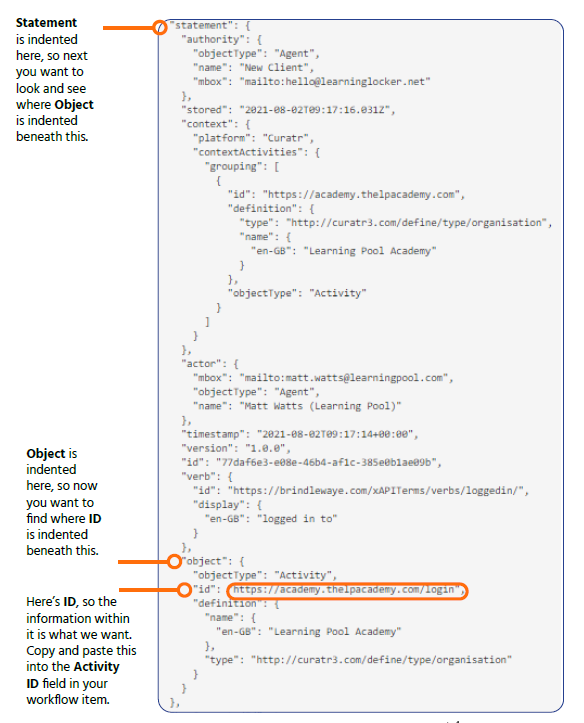The height and width of the screenshot is (723, 584).
Task: Click the matt.watts@learningpool.com mailto value
Action: tap(343, 378)
